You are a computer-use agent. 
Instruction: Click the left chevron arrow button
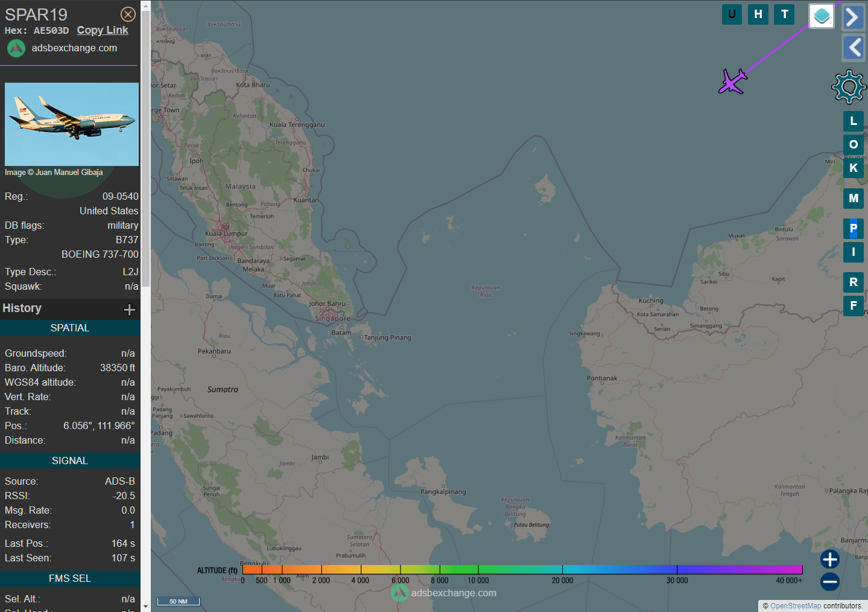pos(853,47)
